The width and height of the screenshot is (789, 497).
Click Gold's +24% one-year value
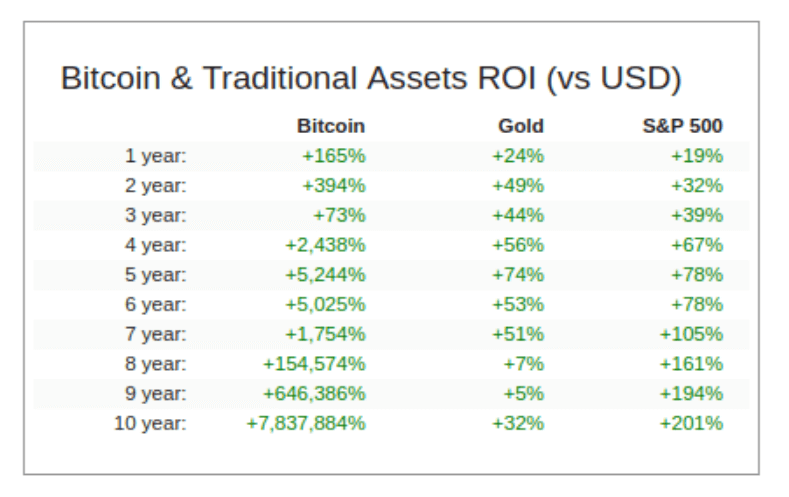pos(518,156)
